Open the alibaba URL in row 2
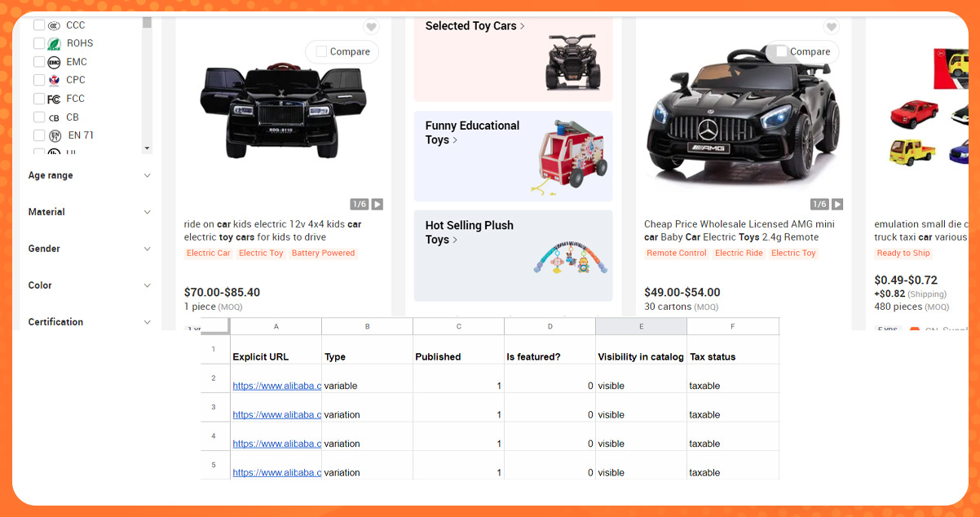The image size is (980, 517). 276,386
